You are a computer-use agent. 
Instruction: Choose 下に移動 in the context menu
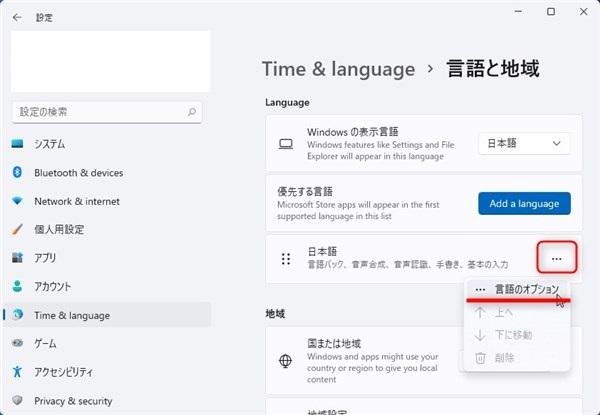coord(517,335)
